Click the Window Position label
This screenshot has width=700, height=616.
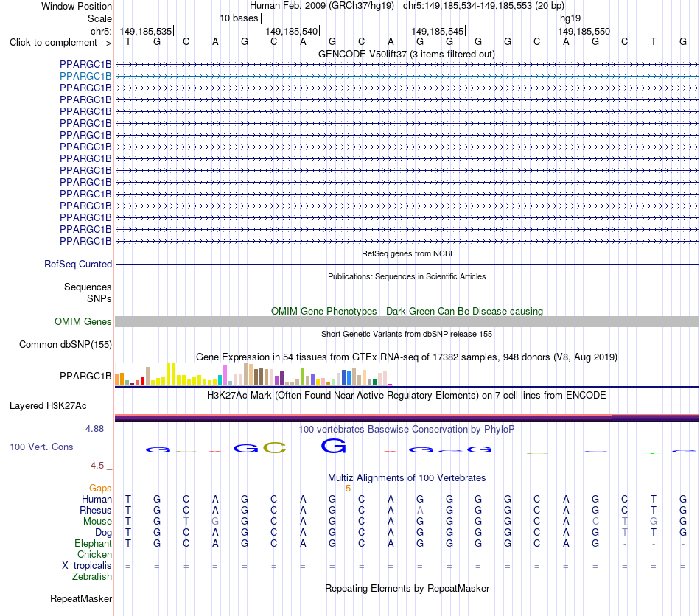[x=77, y=6]
